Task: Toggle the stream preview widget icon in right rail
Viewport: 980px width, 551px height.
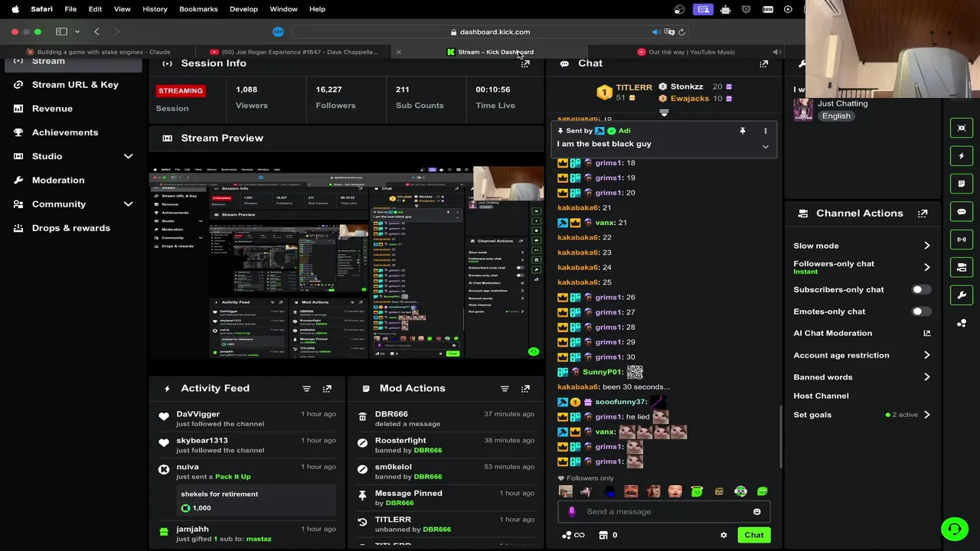Action: click(x=962, y=128)
